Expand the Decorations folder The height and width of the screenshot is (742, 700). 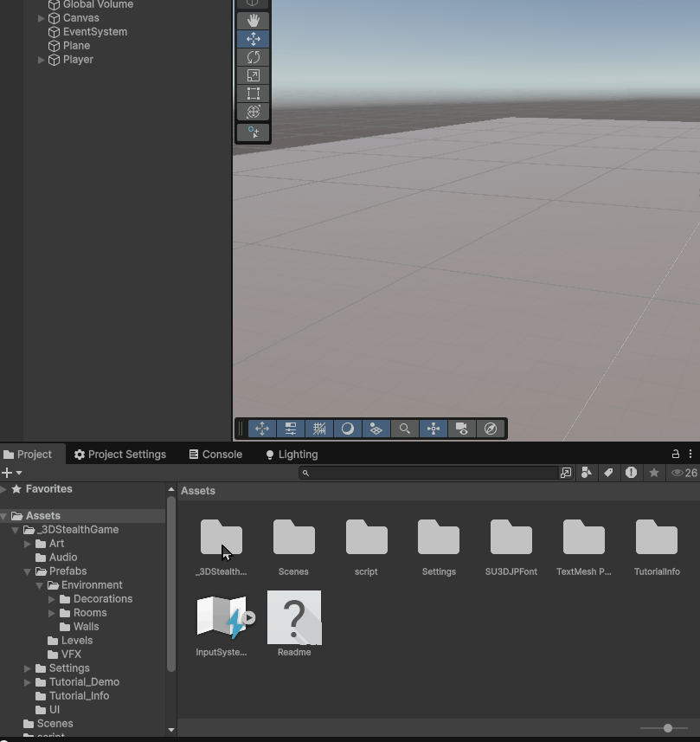[52, 599]
